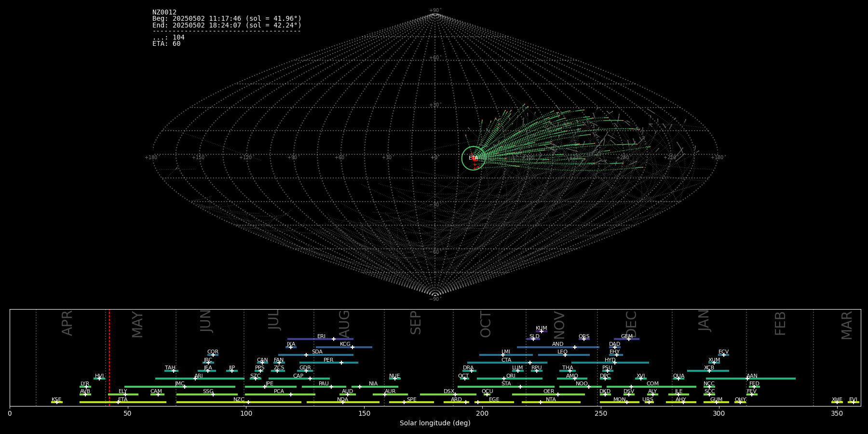The image size is (868, 434).
Task: Click the AUR shower label
Action: click(x=390, y=392)
